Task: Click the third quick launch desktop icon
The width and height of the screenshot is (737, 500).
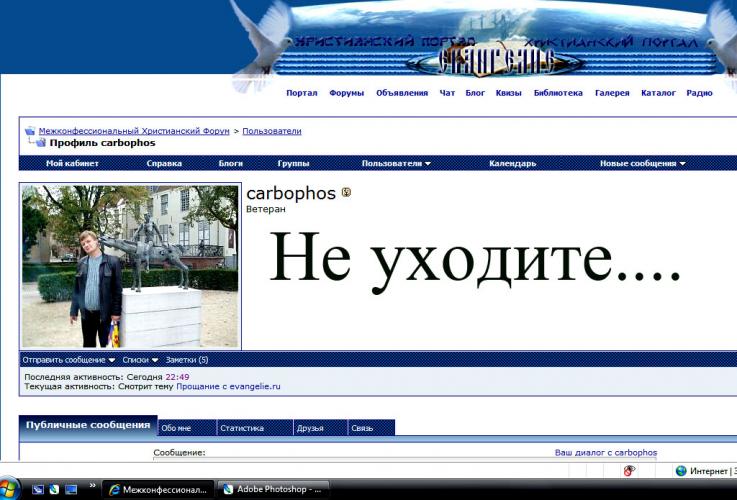Action: (71, 489)
